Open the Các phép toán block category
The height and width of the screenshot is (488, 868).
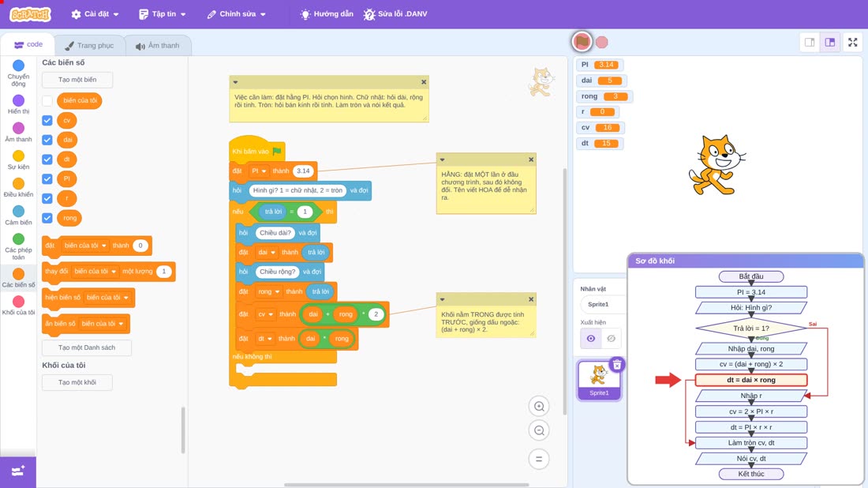(x=18, y=246)
